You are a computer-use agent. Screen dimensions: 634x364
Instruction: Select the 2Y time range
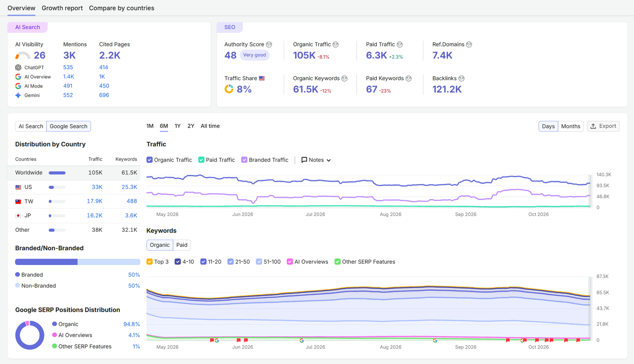point(191,126)
